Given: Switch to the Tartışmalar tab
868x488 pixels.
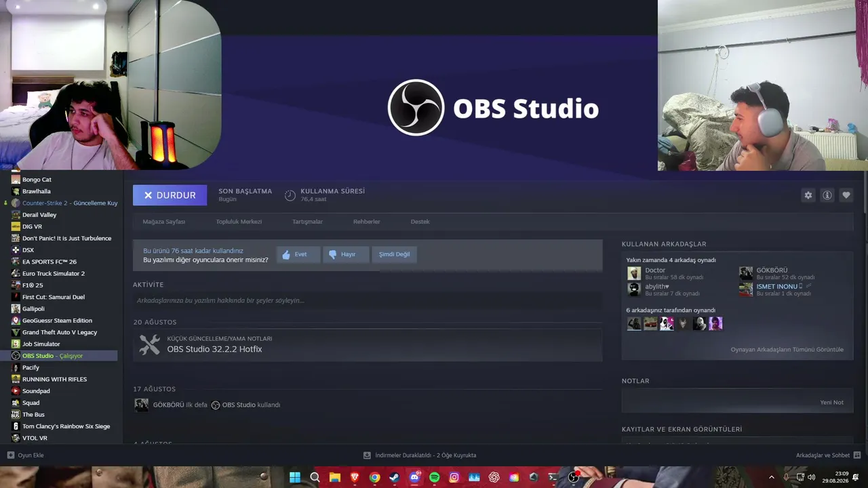Looking at the screenshot, I should (x=307, y=222).
